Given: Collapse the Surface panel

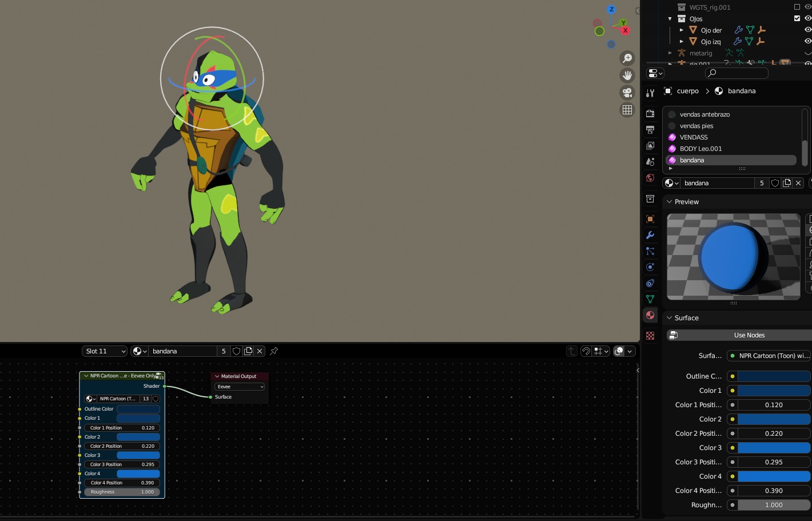Looking at the screenshot, I should pos(670,318).
